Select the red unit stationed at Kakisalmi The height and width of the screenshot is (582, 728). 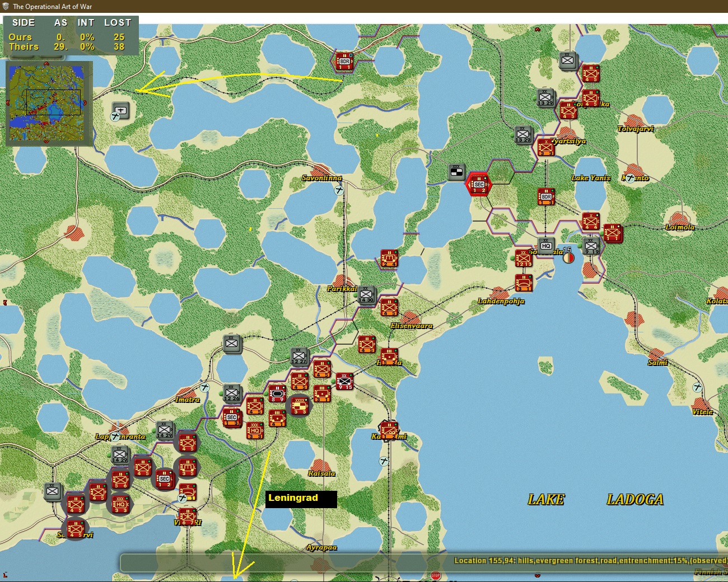click(x=389, y=430)
